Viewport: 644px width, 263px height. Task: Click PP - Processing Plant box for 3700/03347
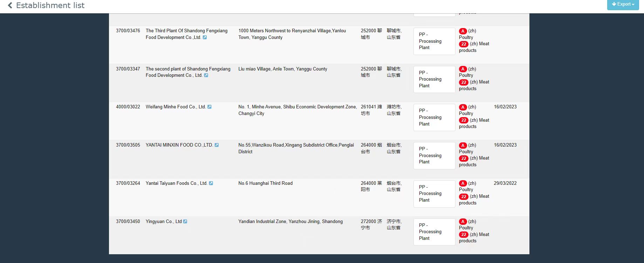click(434, 79)
